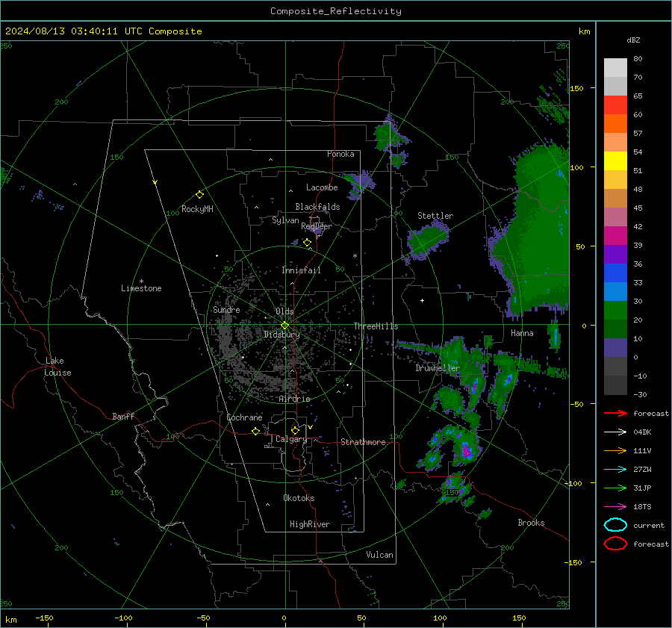The image size is (672, 628).
Task: Click the yellow diamond marker near RedDeer
Action: (307, 243)
